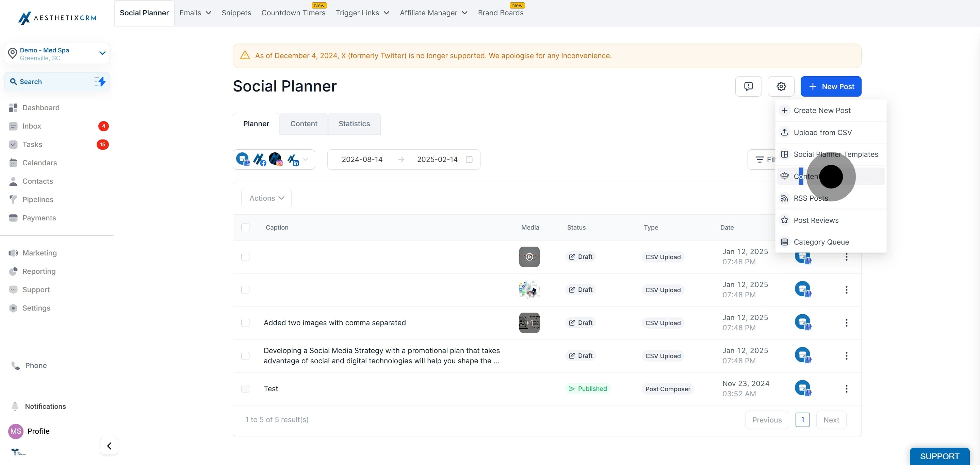Click the New Post button
This screenshot has height=465, width=980.
pyautogui.click(x=831, y=86)
